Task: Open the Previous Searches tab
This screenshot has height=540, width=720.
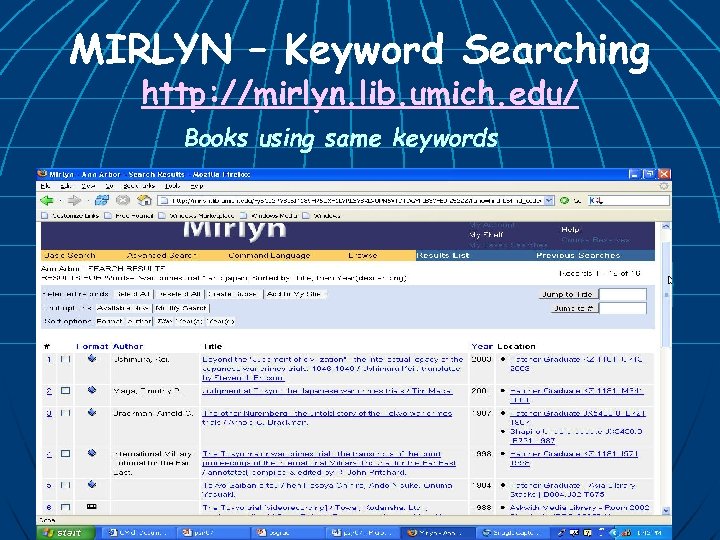Action: pos(578,255)
